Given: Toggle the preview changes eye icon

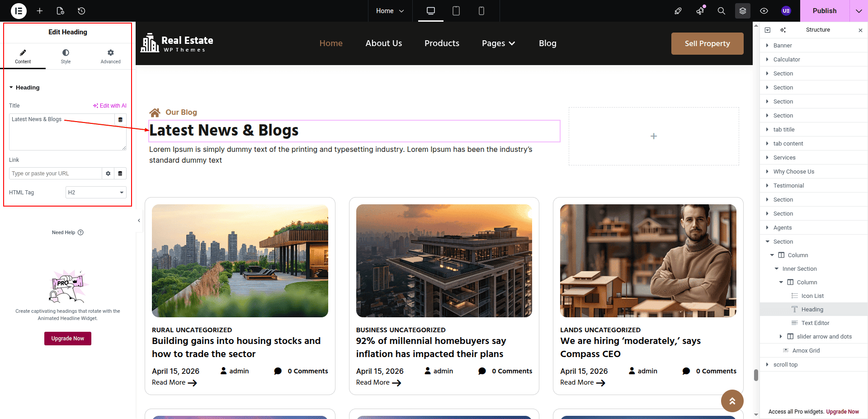Looking at the screenshot, I should (764, 11).
